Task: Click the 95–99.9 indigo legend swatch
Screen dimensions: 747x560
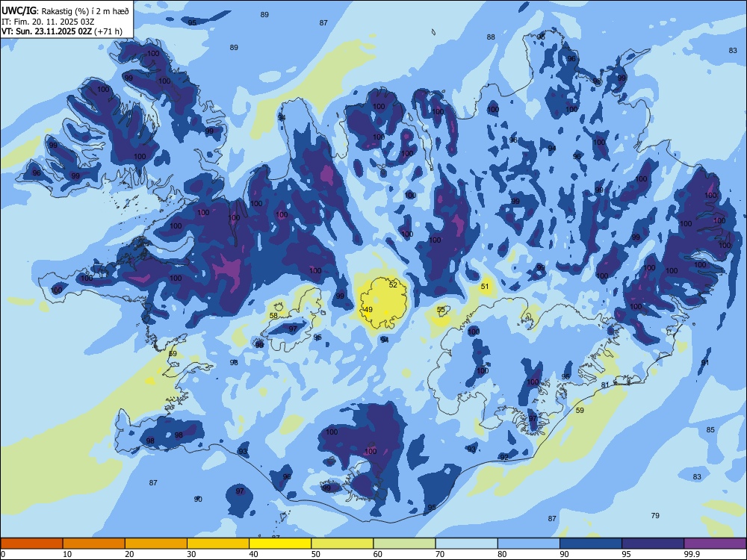Action: 653,544
